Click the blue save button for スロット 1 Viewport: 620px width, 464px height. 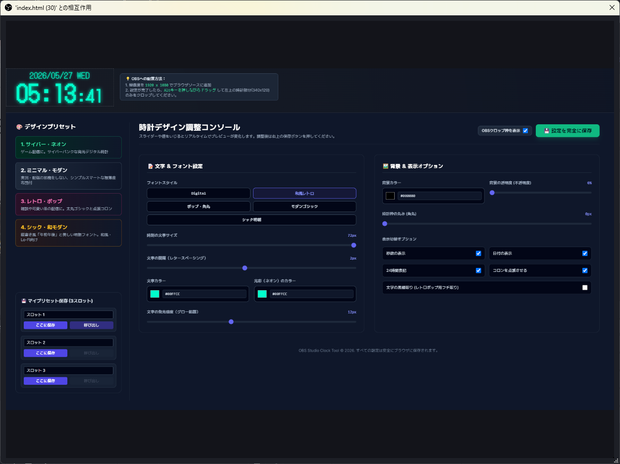click(x=45, y=325)
